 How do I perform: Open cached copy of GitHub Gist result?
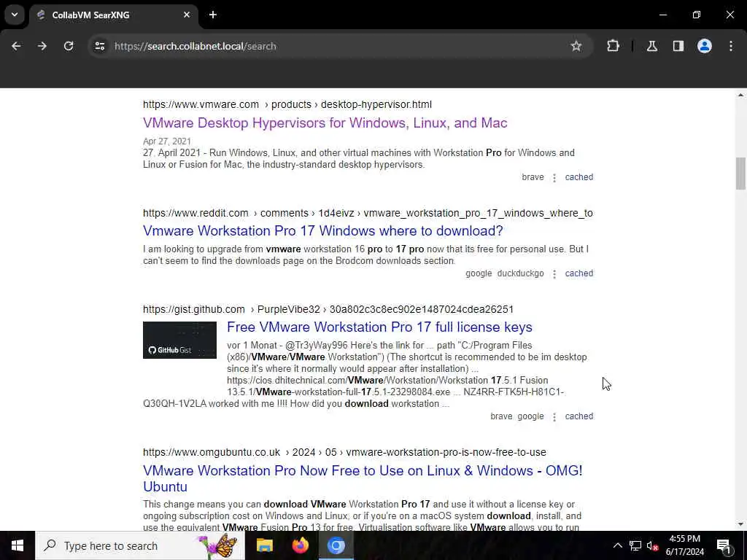(x=578, y=416)
